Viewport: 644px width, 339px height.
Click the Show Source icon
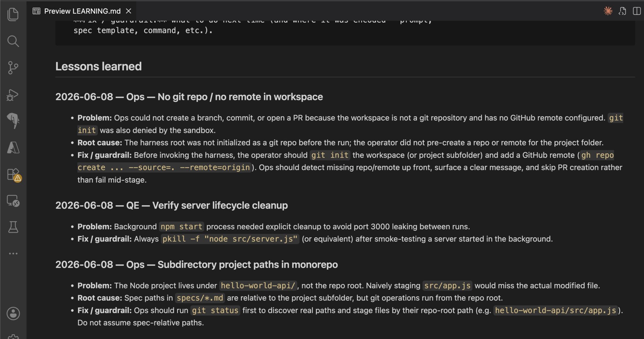coord(622,11)
